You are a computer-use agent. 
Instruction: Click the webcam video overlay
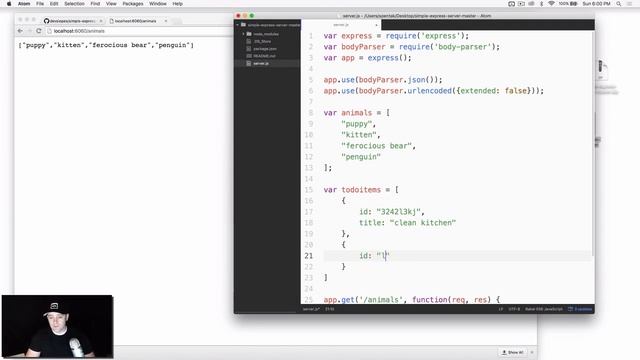point(57,327)
